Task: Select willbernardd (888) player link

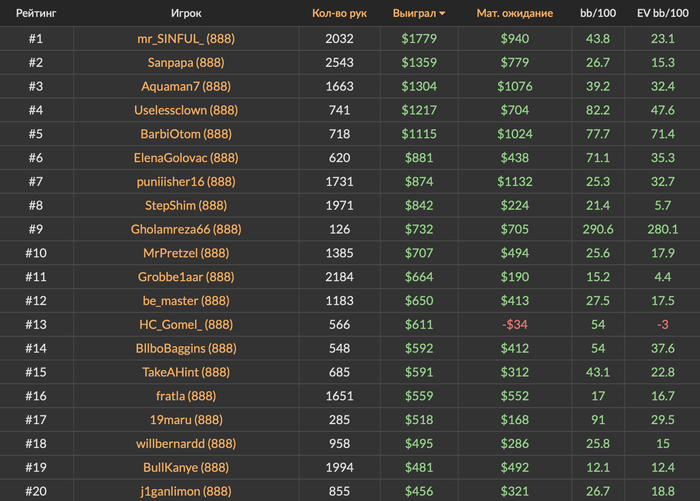Action: 185,443
